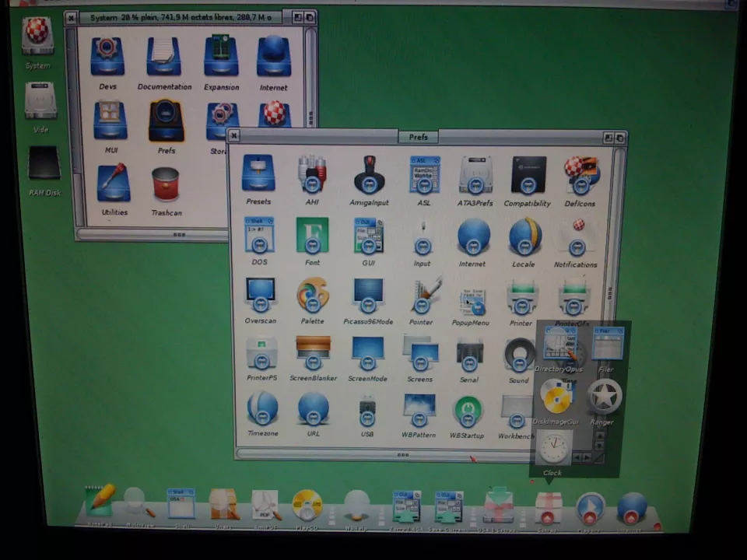Click the Font preferences icon

point(312,235)
